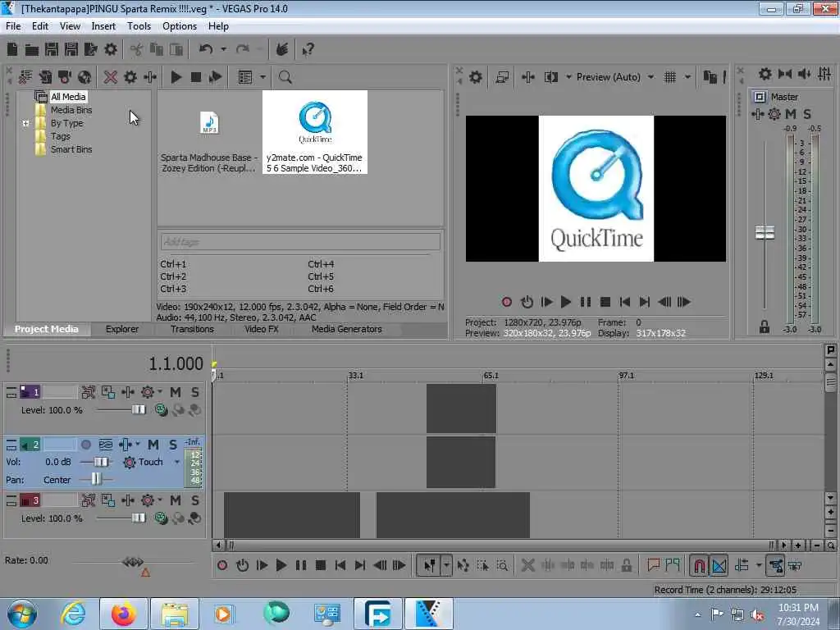
Task: Switch to the Video FX tab
Action: (262, 329)
